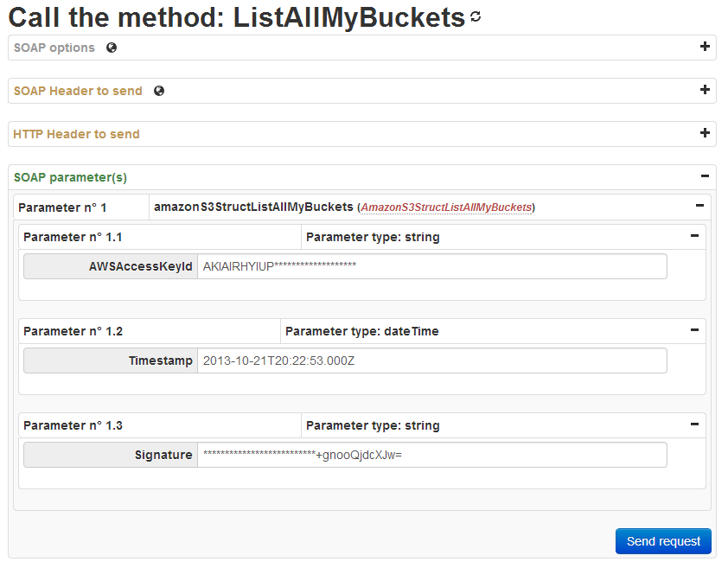Open the SOAP Header globe help icon
The image size is (728, 568).
point(159,91)
